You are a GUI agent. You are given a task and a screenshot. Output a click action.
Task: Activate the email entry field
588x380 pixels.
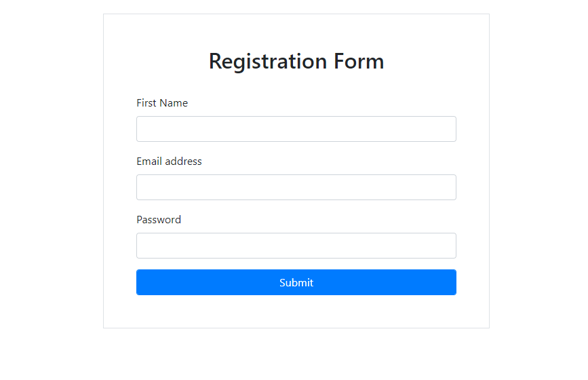click(296, 187)
